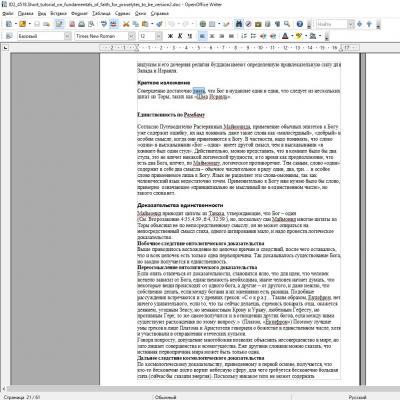
Task: Click the Format Paintbrush icon
Action: pyautogui.click(x=159, y=24)
